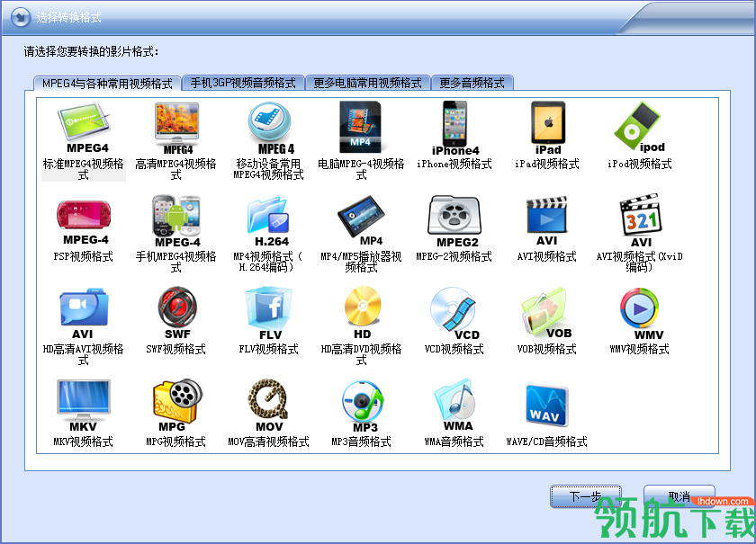
Task: Choose the FLV ice cube icon
Action: point(269,313)
